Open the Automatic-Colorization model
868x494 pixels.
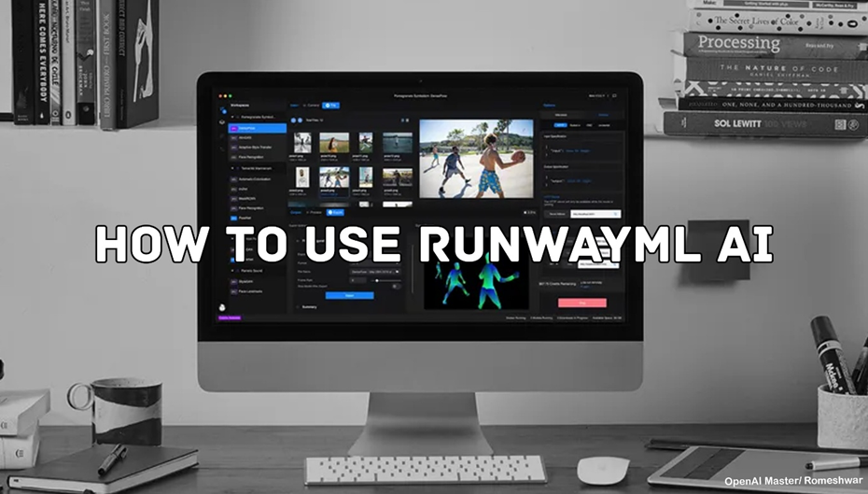coord(255,179)
